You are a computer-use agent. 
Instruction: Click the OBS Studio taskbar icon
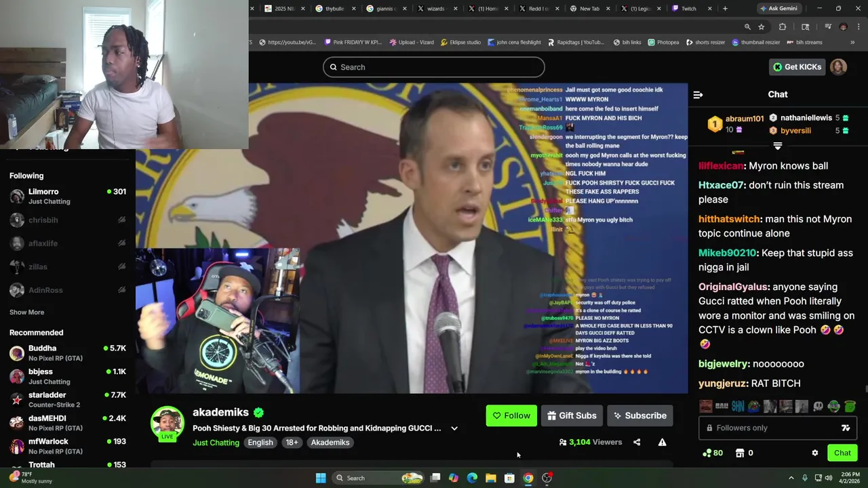(547, 478)
